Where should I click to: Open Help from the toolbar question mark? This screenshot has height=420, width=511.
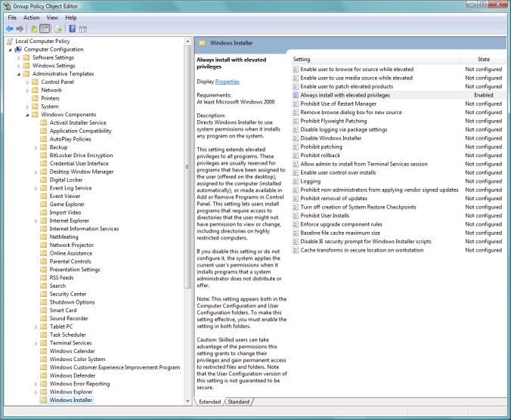pos(73,29)
